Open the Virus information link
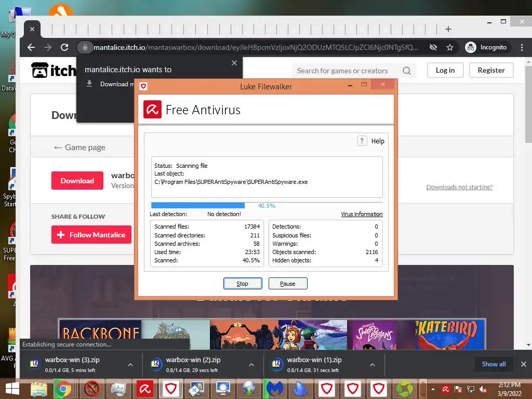The width and height of the screenshot is (532, 399). tap(362, 214)
